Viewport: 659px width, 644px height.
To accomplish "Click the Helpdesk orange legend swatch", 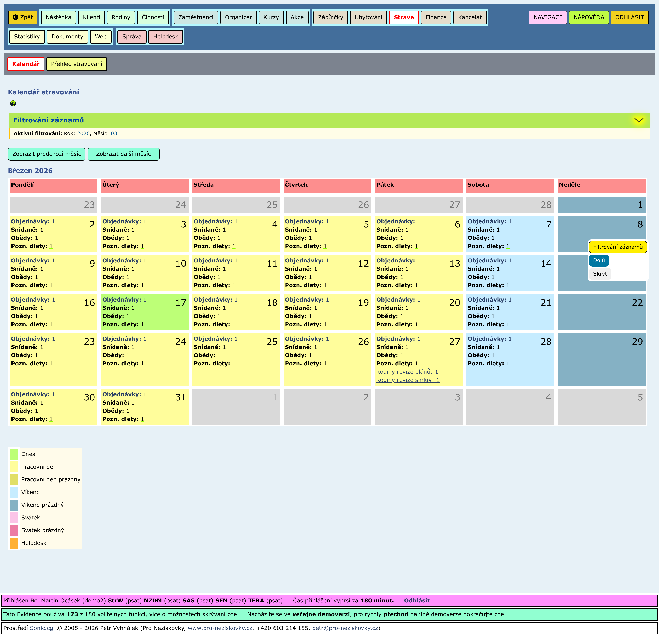I will (x=14, y=543).
